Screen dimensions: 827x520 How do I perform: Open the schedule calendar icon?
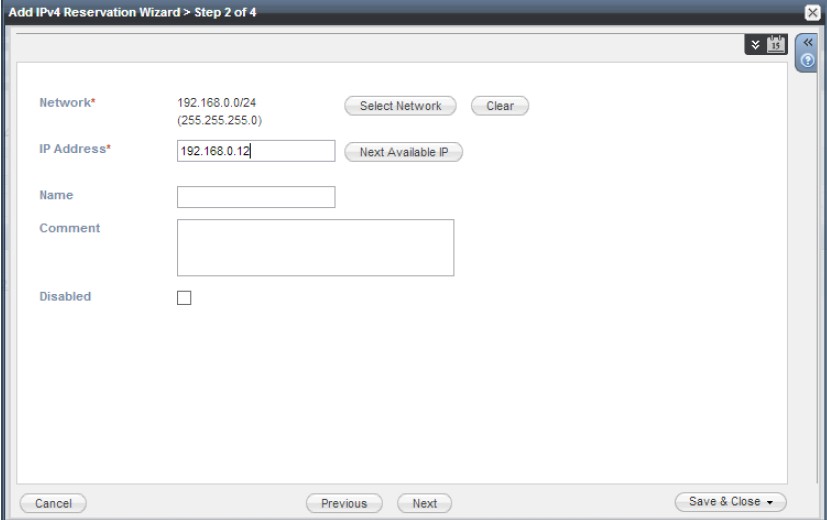click(x=778, y=46)
